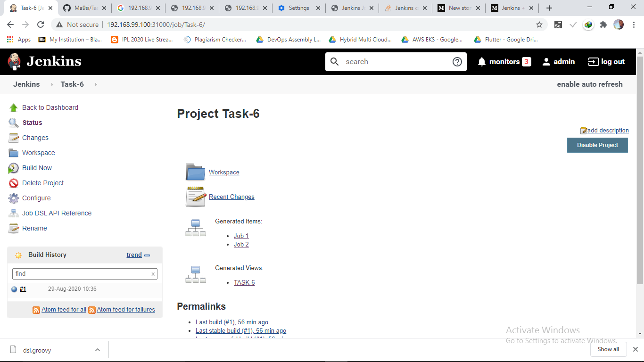Open the AWS EKS Google Drive bookmark
The image size is (644, 362).
point(432,40)
